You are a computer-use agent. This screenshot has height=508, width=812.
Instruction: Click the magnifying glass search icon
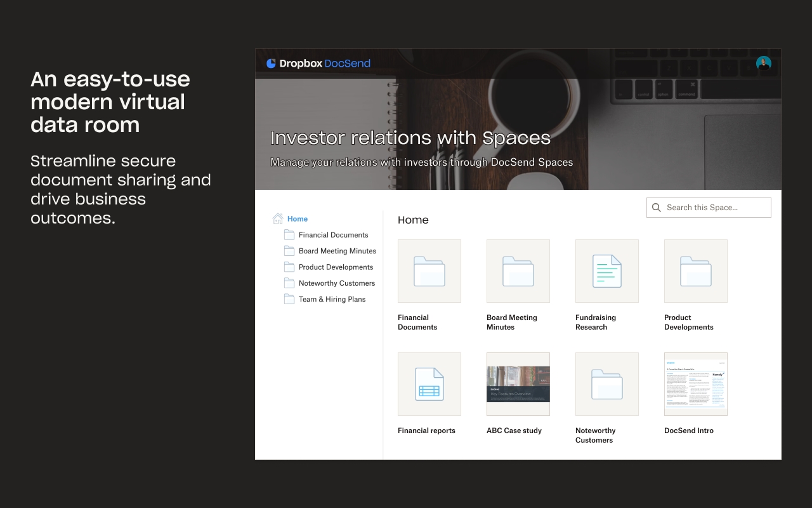click(656, 207)
